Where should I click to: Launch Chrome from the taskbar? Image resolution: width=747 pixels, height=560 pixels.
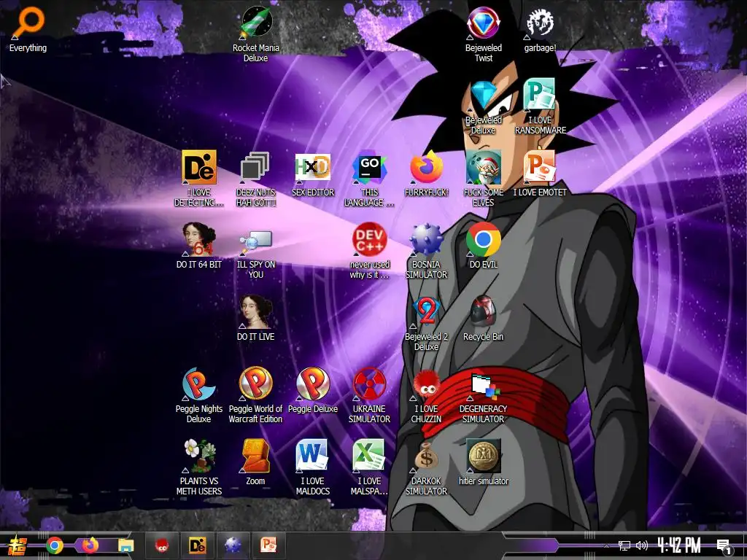point(55,545)
